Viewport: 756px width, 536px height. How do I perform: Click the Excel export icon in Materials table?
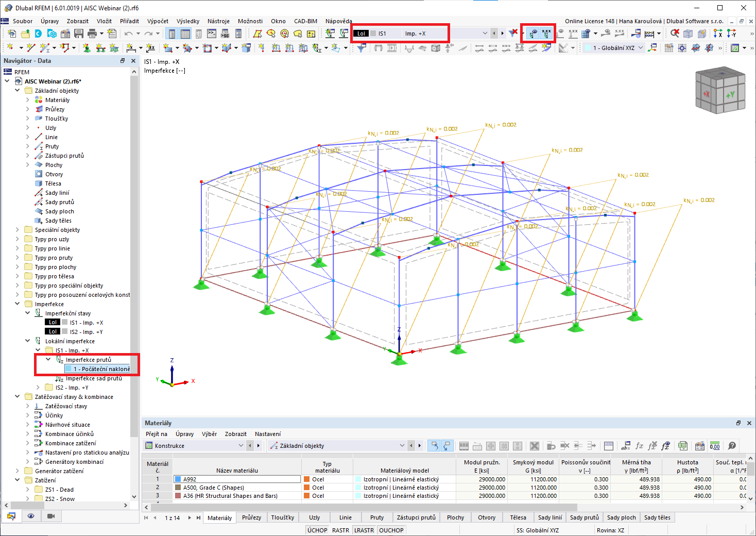pos(683,446)
